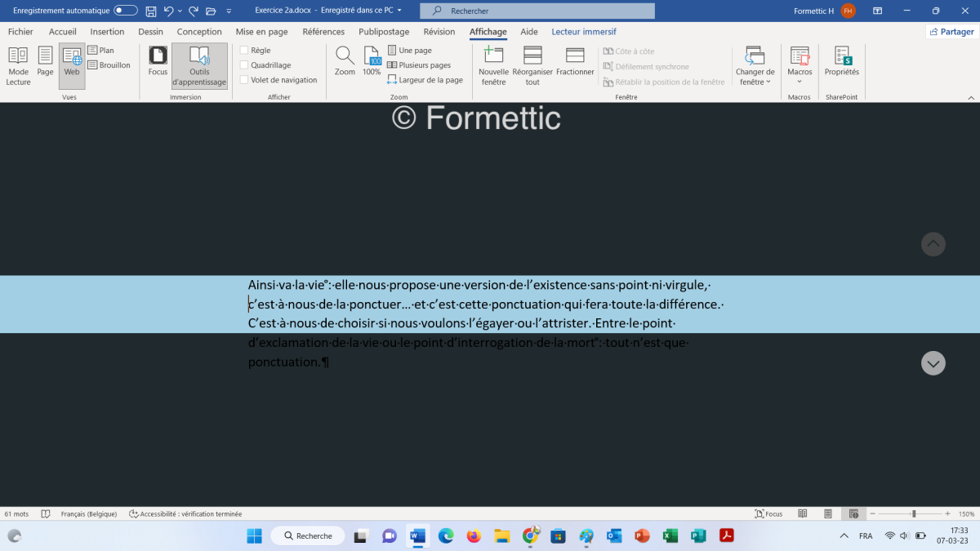Viewport: 980px width, 551px height.
Task: Adjust the zoom slider in status bar
Action: pos(913,514)
